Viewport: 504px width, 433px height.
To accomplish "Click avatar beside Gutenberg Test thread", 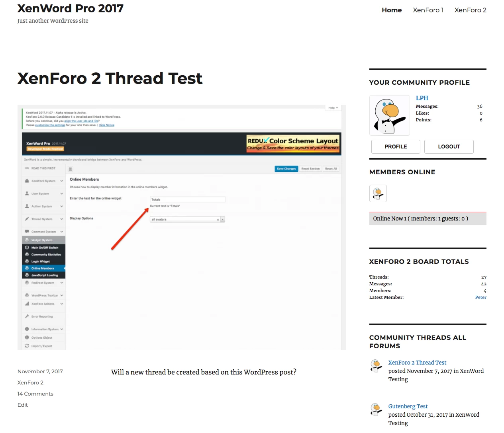I will [x=377, y=409].
